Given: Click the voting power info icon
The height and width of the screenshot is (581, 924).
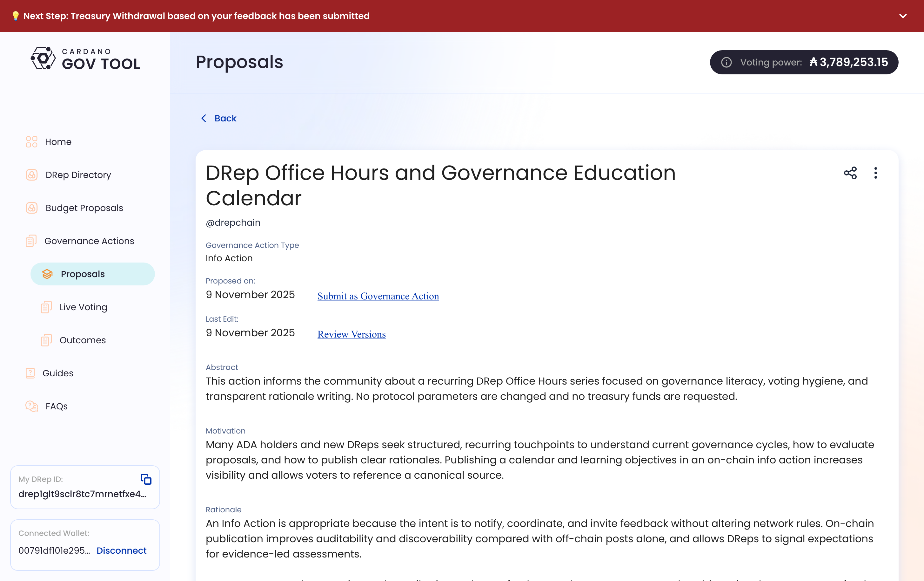Looking at the screenshot, I should [726, 62].
